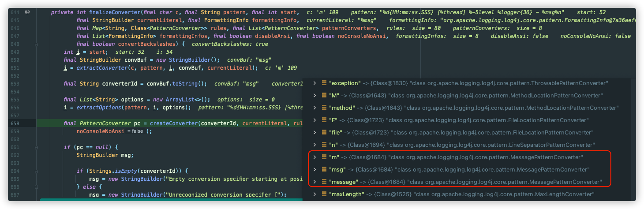Click the entry icon beside "M"
644x209 pixels.
point(324,95)
